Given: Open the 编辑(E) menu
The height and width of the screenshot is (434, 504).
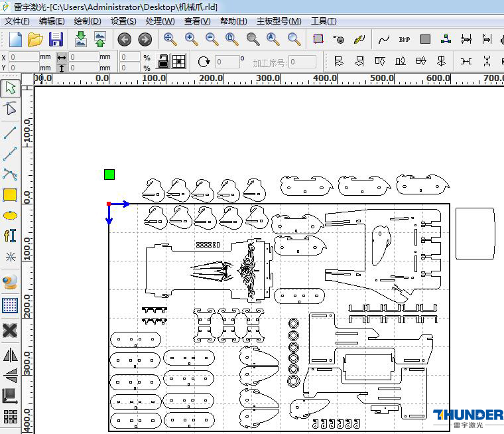Looking at the screenshot, I should [52, 21].
